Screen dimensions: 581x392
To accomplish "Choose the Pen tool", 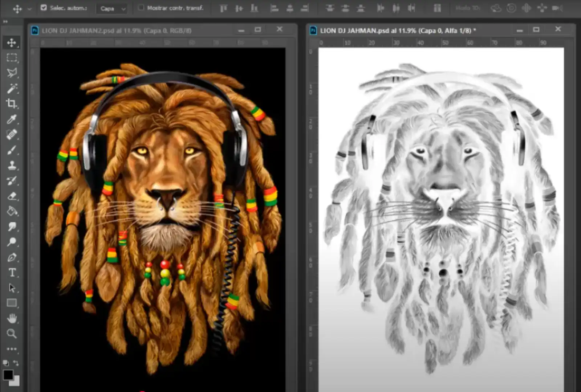I will click(12, 257).
